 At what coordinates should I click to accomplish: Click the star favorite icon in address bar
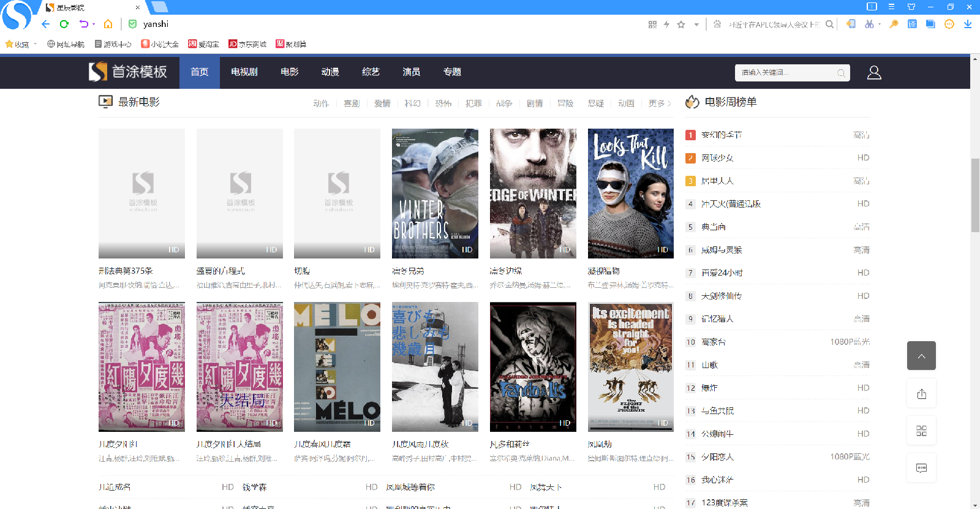point(681,25)
